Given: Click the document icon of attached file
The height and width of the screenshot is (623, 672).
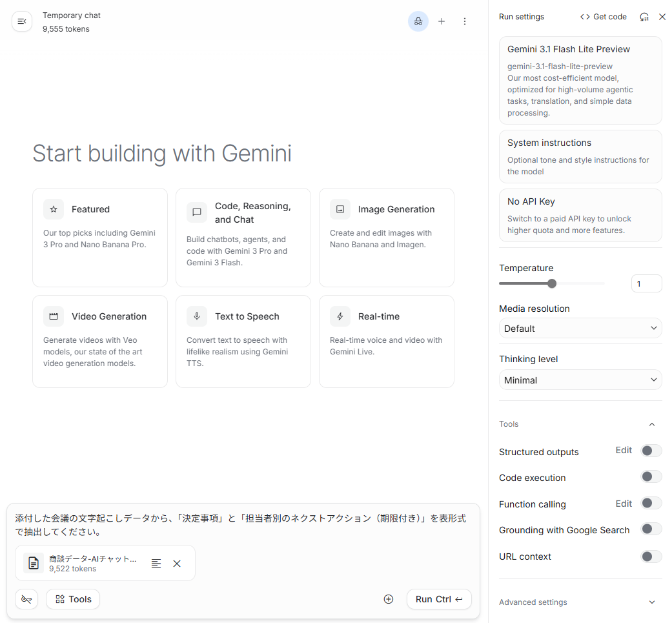Looking at the screenshot, I should coord(34,563).
